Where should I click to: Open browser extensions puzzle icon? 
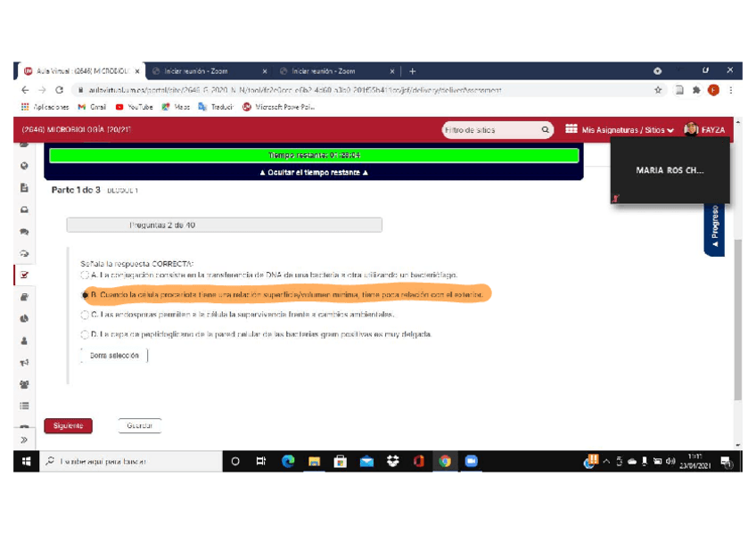pos(696,90)
